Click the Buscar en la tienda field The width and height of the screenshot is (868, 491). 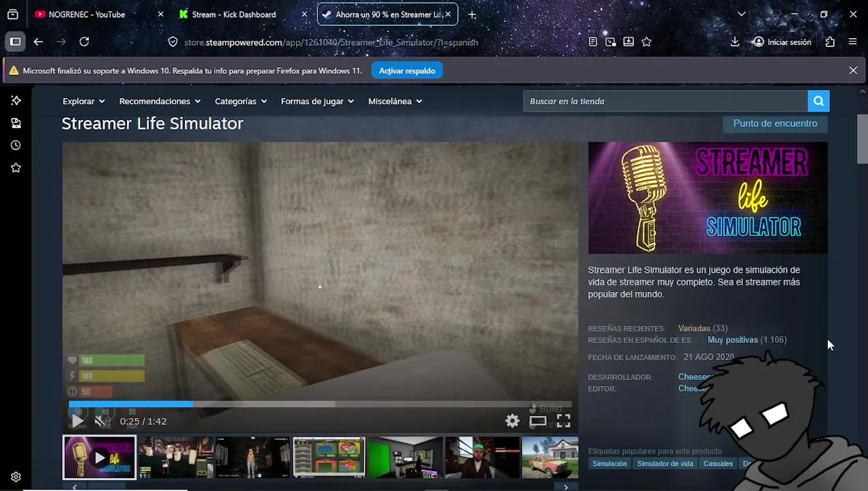[665, 101]
